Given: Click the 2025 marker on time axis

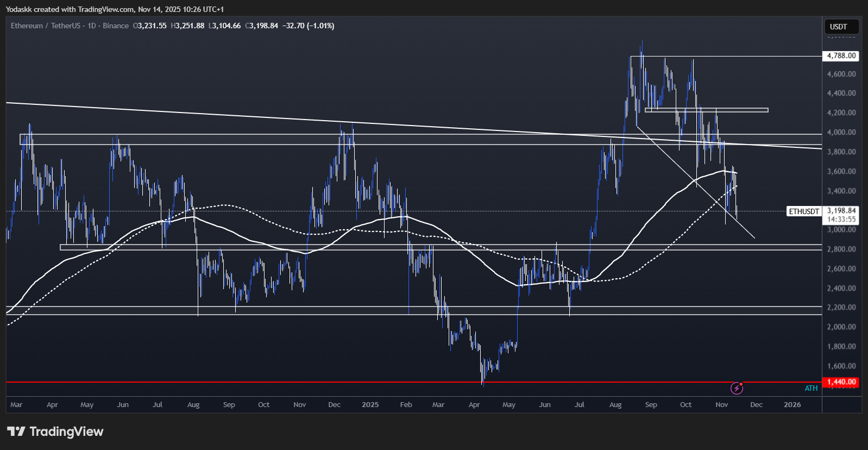Looking at the screenshot, I should [370, 405].
